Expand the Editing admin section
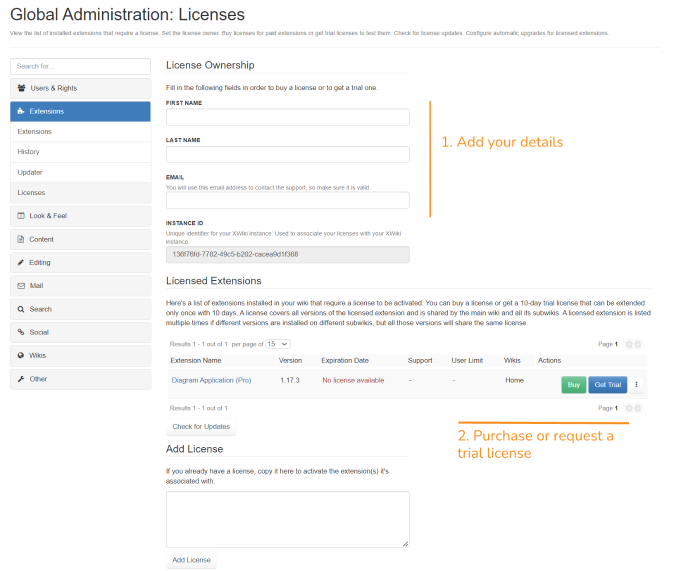Image resolution: width=700 pixels, height=571 pixels. [x=80, y=263]
